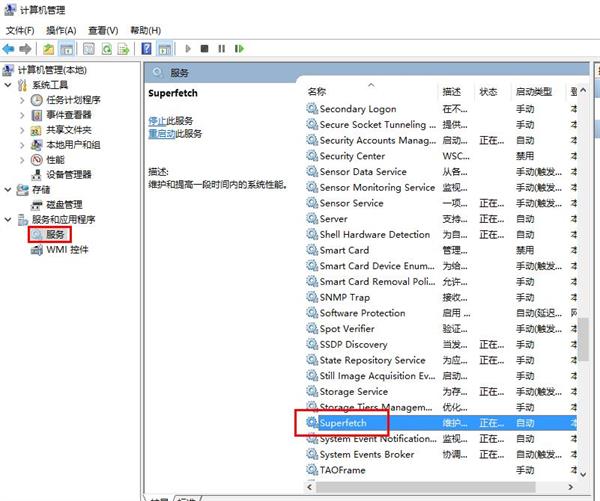The height and width of the screenshot is (501, 600).
Task: Click the Up one level folder icon
Action: click(x=49, y=49)
